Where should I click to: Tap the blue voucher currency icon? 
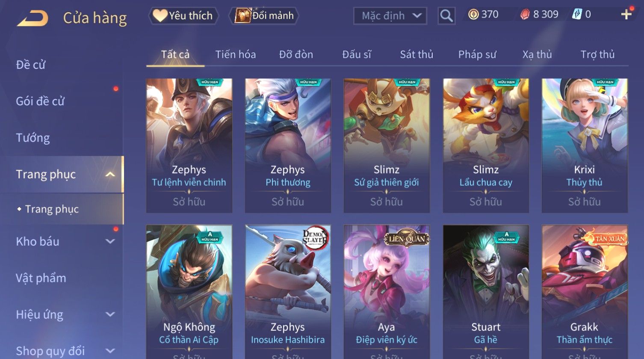pos(577,15)
